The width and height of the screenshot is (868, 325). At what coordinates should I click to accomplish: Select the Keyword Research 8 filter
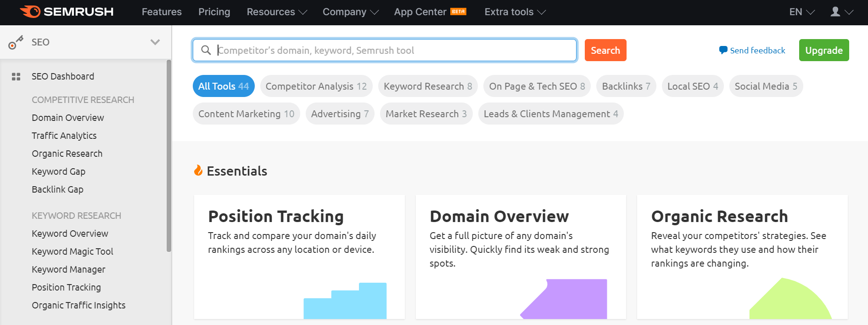tap(428, 86)
